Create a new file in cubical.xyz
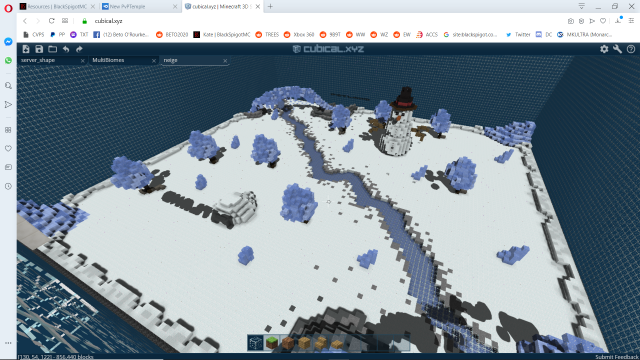The image size is (640, 360). [x=26, y=49]
